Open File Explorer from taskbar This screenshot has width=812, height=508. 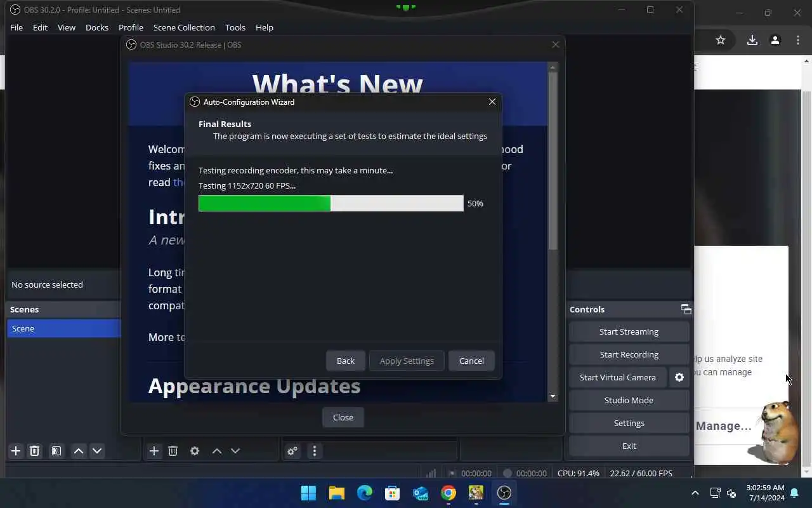(x=337, y=493)
